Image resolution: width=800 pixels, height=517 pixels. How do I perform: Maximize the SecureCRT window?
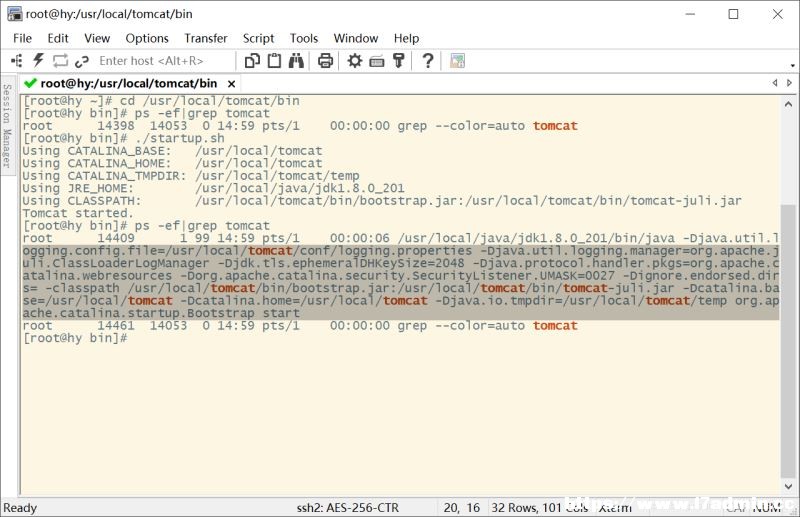[733, 14]
